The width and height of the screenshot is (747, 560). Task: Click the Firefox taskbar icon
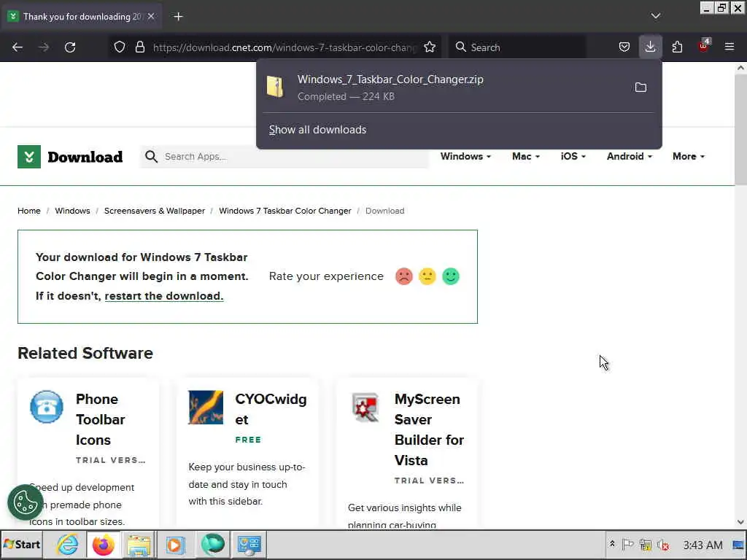(x=103, y=545)
